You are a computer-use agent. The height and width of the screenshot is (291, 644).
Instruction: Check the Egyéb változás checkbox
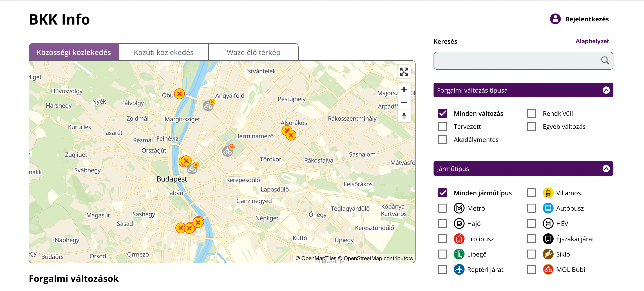531,126
